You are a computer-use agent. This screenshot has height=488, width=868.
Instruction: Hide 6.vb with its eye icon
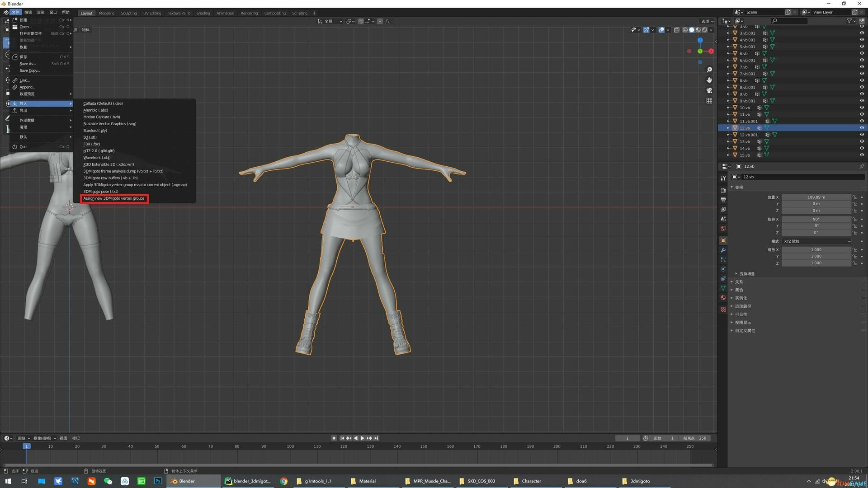(862, 53)
